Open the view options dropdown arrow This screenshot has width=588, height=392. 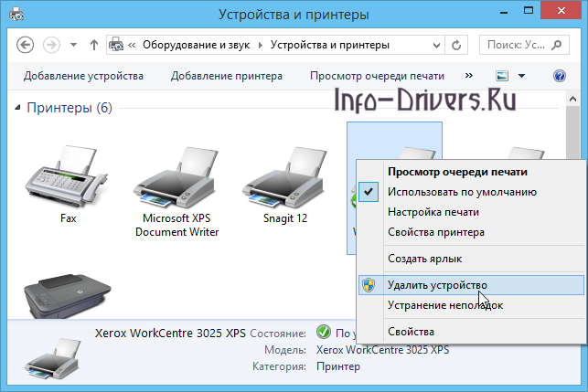(x=521, y=76)
